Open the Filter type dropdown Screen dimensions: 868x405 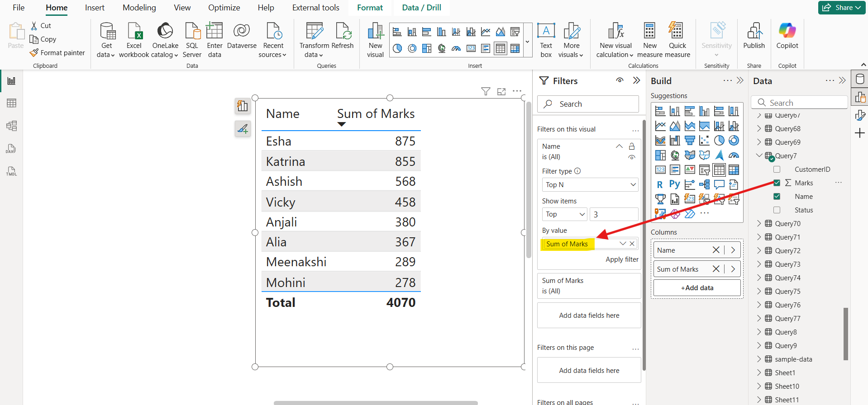[x=590, y=185]
